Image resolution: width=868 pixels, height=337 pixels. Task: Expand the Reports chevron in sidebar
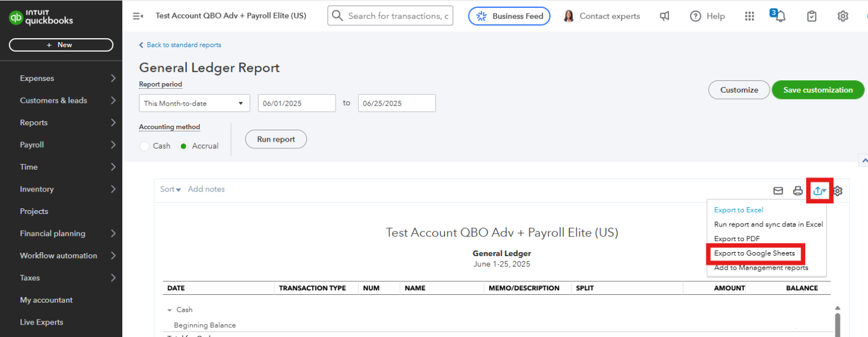point(113,122)
